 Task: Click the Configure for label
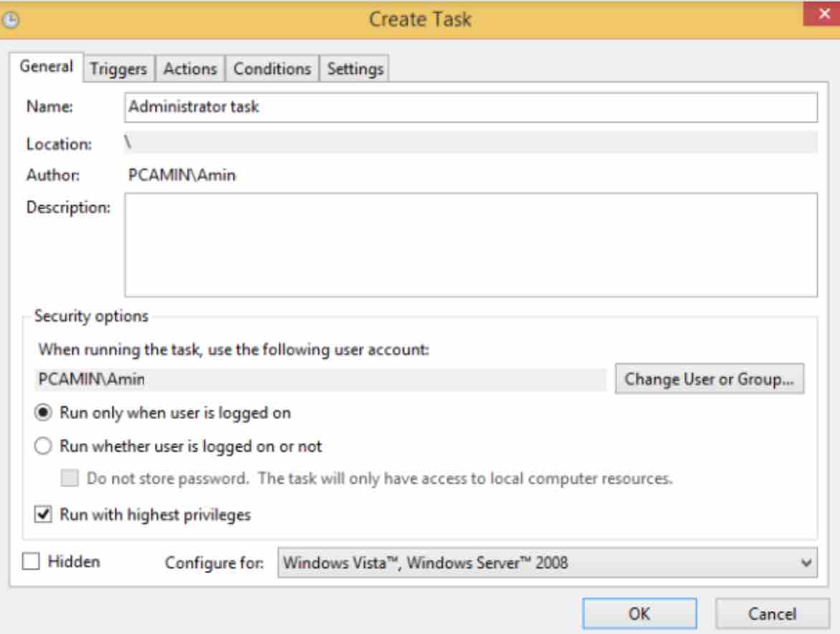[x=214, y=563]
